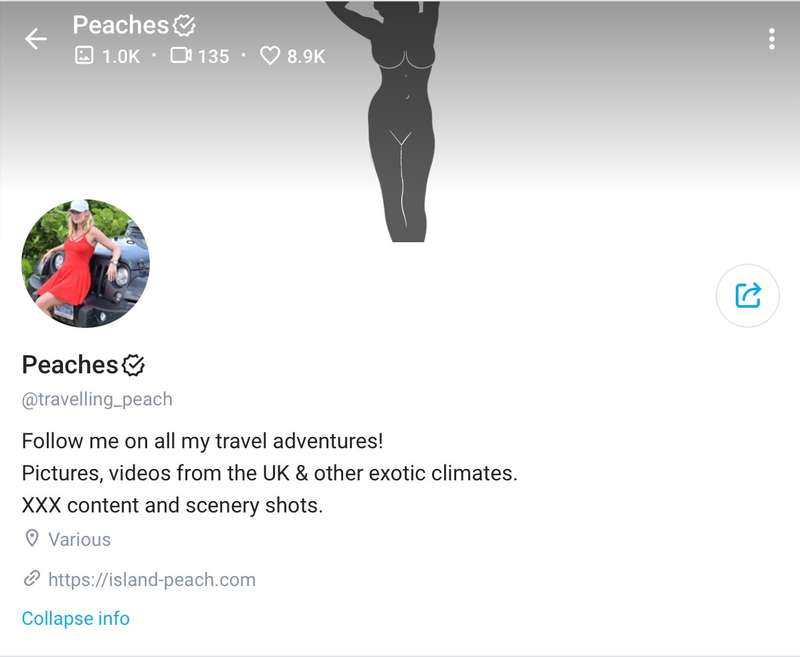Go back using the arrow icon

tap(36, 39)
